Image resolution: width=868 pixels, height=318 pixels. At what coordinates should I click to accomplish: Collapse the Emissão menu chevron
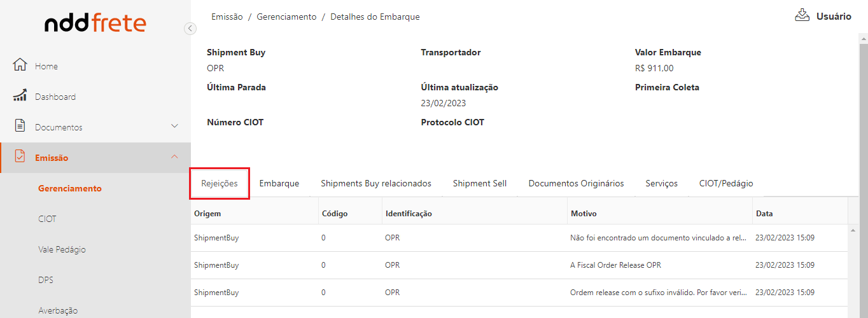click(x=175, y=156)
